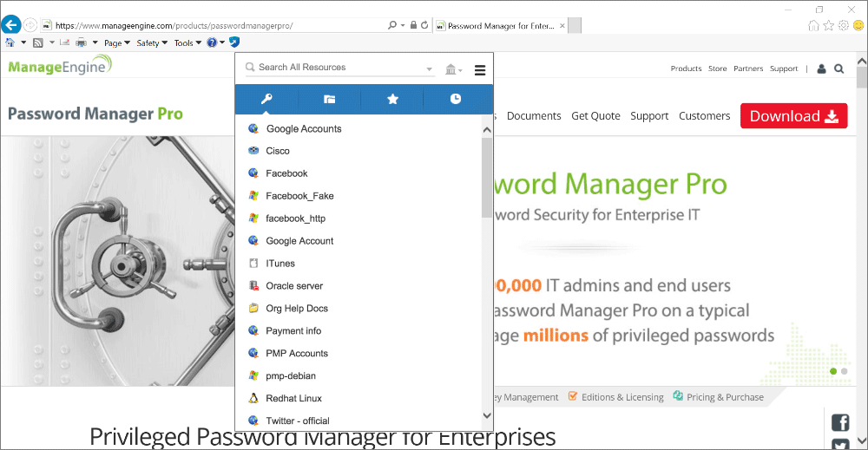The height and width of the screenshot is (450, 868).
Task: Click the resource list scrollbar down arrow
Action: coord(487,416)
